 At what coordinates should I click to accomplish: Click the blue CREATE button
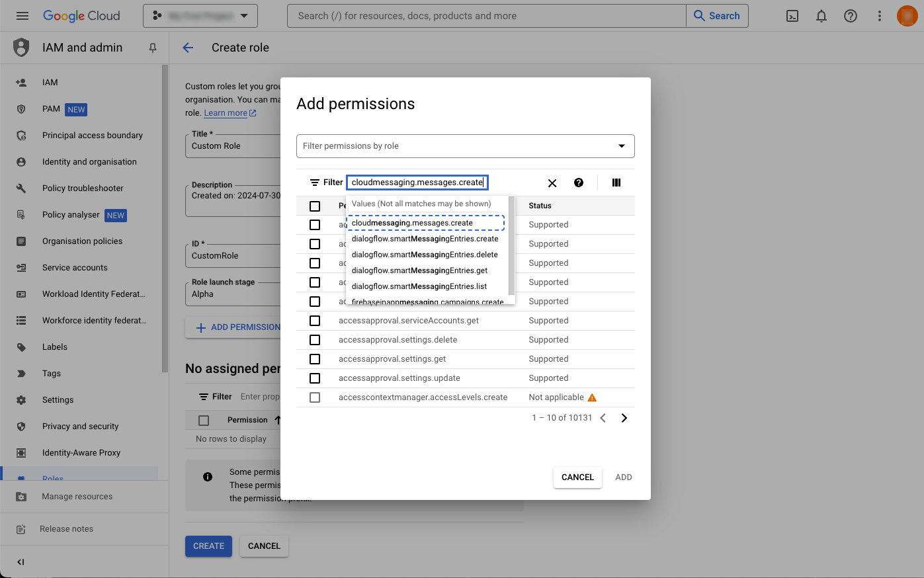[x=208, y=546]
